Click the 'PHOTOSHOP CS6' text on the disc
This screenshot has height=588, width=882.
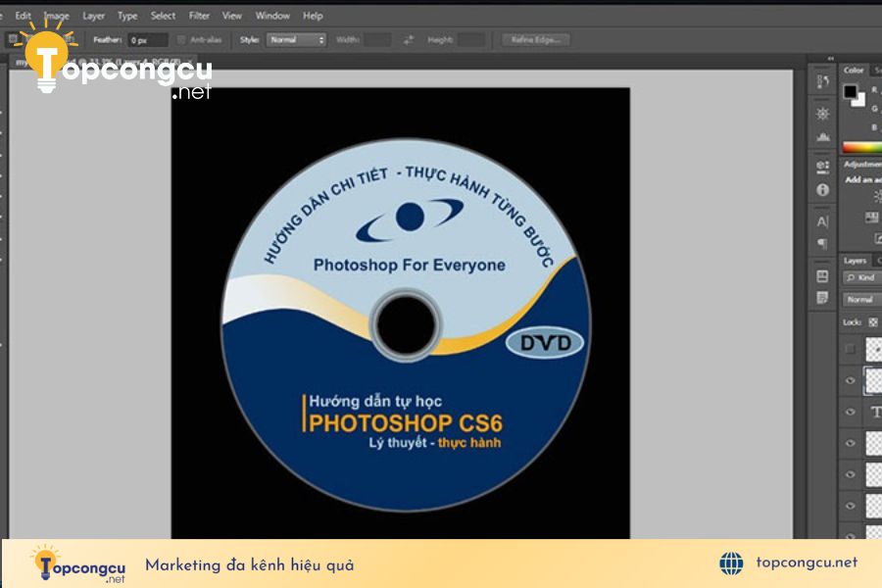405,423
